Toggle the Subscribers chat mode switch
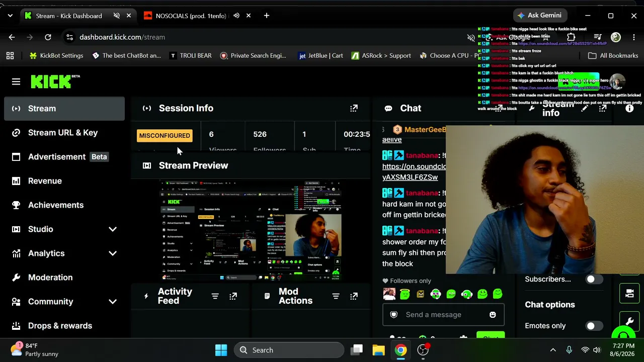Screen dimensions: 644x362 pos(594,280)
